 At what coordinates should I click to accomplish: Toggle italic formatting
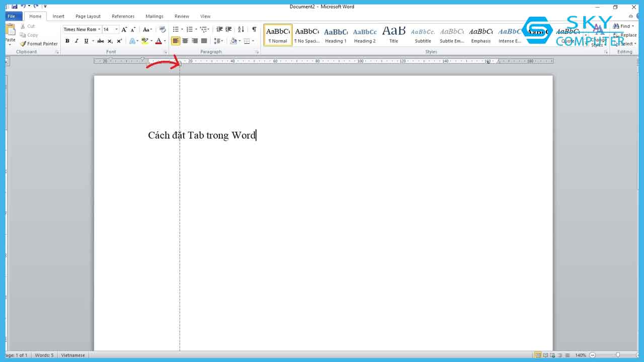(x=76, y=41)
